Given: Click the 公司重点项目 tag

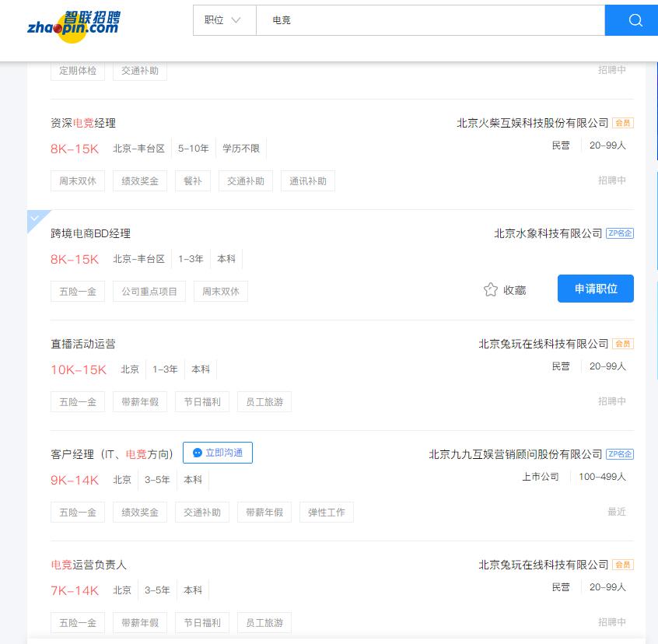Looking at the screenshot, I should click(x=150, y=292).
